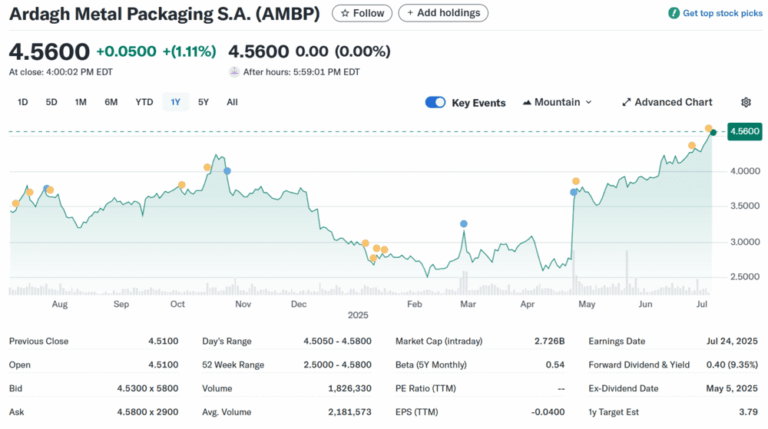Show the All time range

[x=232, y=102]
